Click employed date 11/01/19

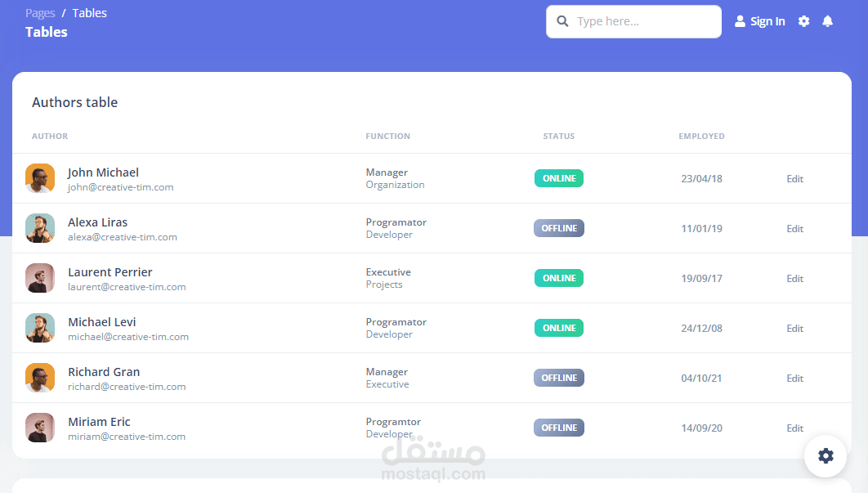(701, 229)
